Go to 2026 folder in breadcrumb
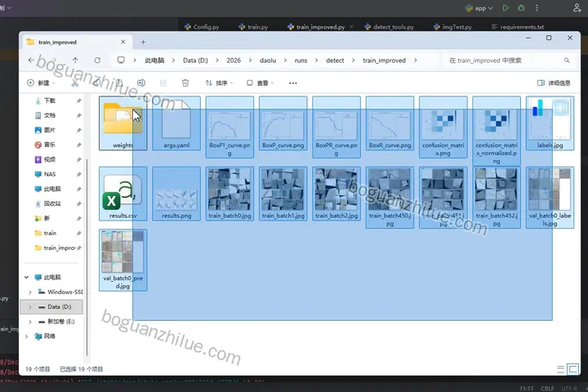Screen dimensions: 588x392 (x=234, y=60)
